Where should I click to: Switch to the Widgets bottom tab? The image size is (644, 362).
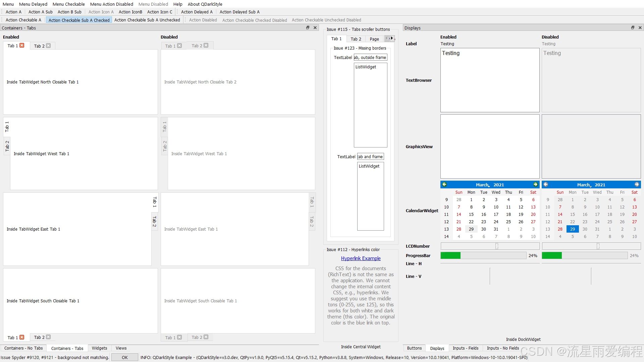click(x=99, y=348)
